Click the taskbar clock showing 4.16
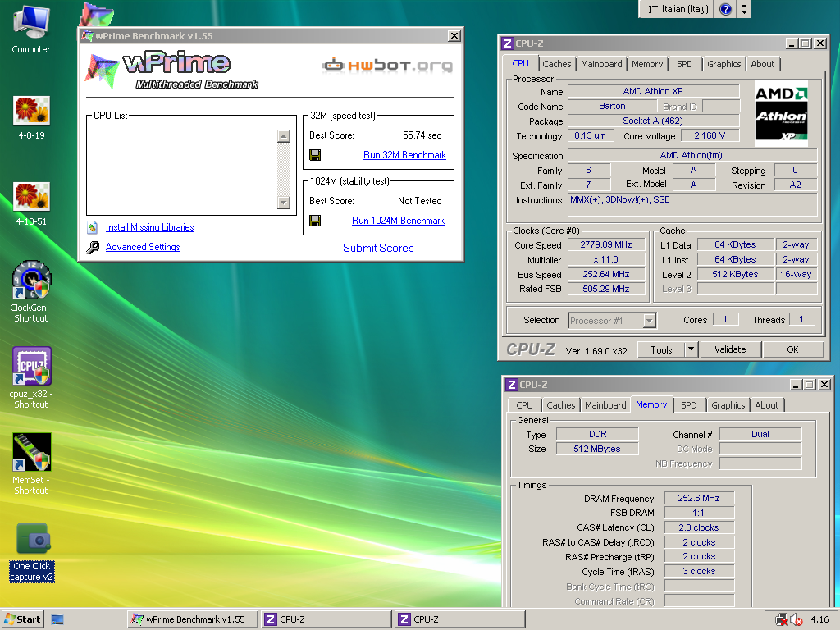Viewport: 840px width, 630px height. click(819, 620)
